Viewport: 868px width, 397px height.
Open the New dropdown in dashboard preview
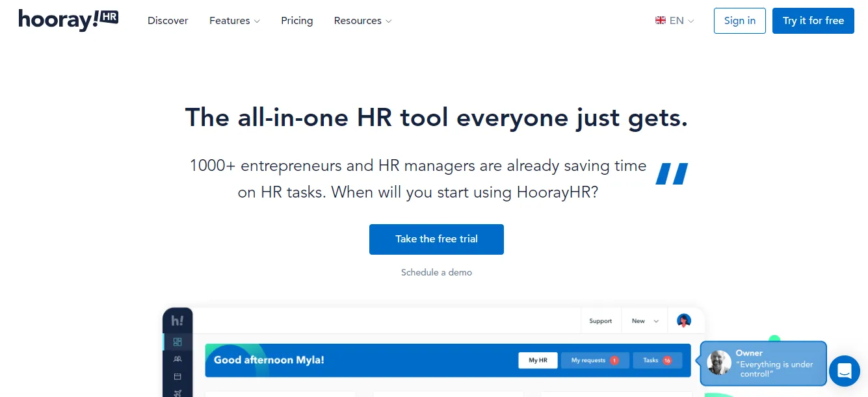(645, 321)
